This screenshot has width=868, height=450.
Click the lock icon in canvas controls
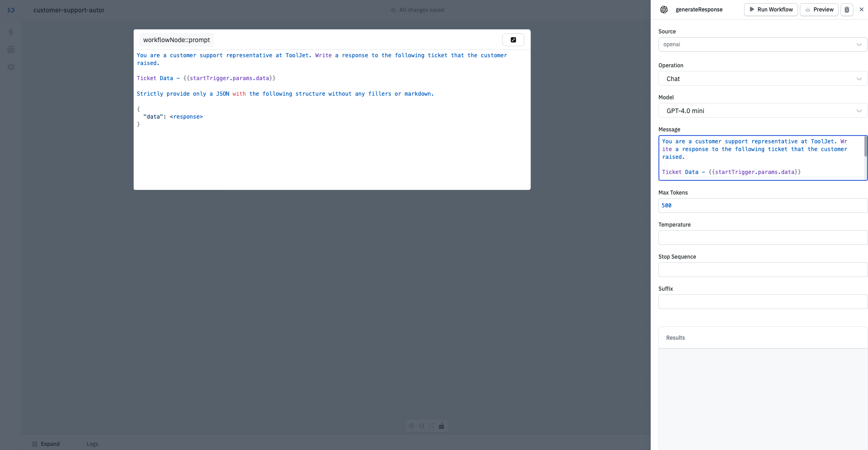441,426
